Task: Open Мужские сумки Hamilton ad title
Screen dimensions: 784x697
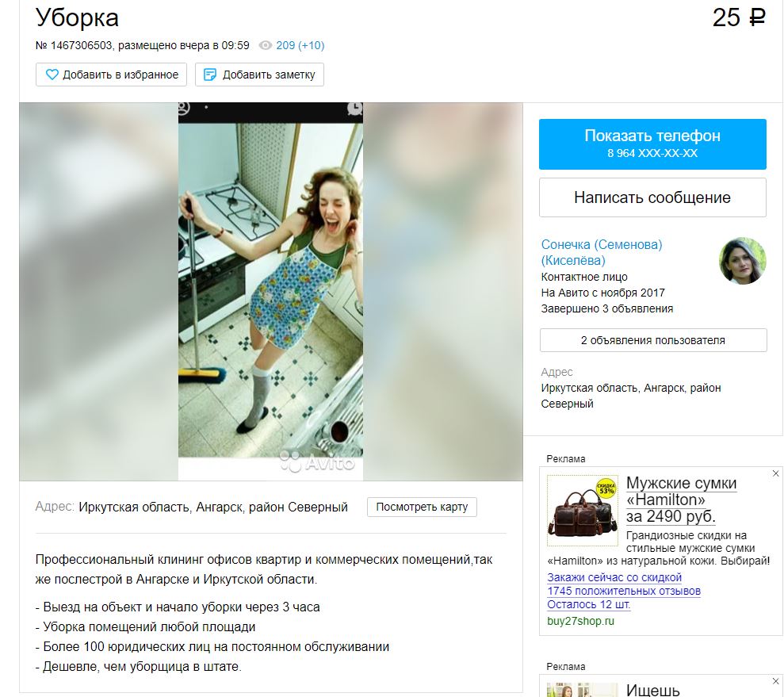Action: click(681, 500)
